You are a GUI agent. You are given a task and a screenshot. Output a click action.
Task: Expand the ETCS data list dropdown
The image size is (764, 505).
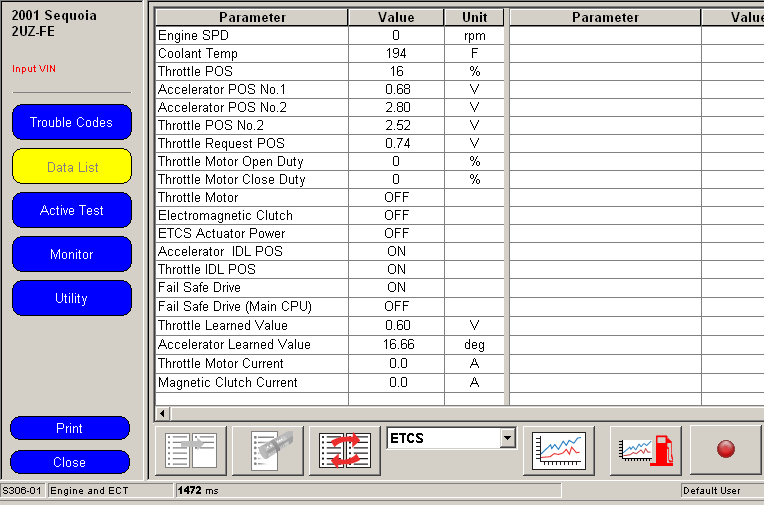pos(507,438)
